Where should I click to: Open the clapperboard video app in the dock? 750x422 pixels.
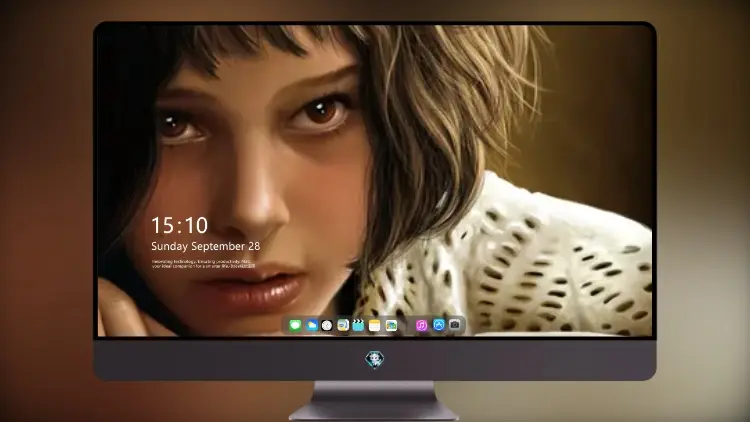point(358,325)
